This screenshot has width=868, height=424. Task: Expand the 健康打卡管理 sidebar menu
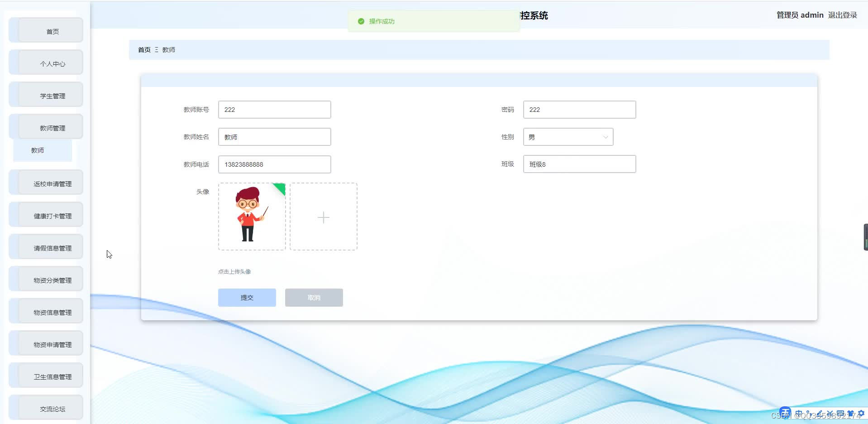tap(46, 215)
